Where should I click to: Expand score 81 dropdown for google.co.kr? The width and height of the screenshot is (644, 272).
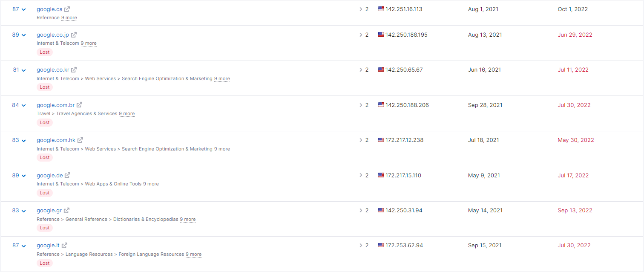[24, 70]
